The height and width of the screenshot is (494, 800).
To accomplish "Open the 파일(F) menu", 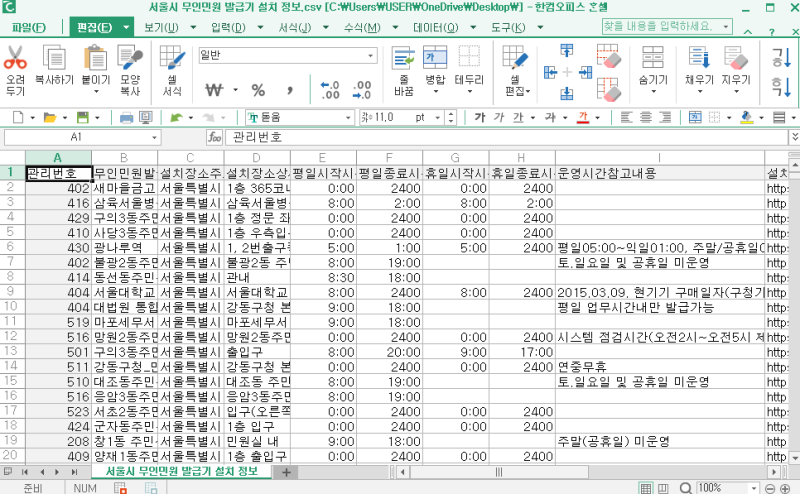I will click(x=29, y=27).
